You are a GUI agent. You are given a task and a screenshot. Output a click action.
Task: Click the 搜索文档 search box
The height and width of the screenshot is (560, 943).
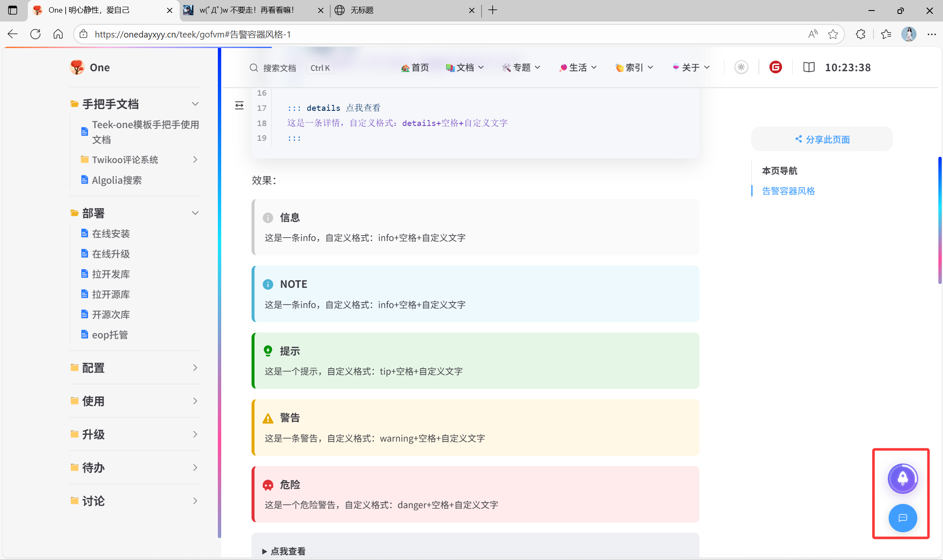(x=279, y=68)
